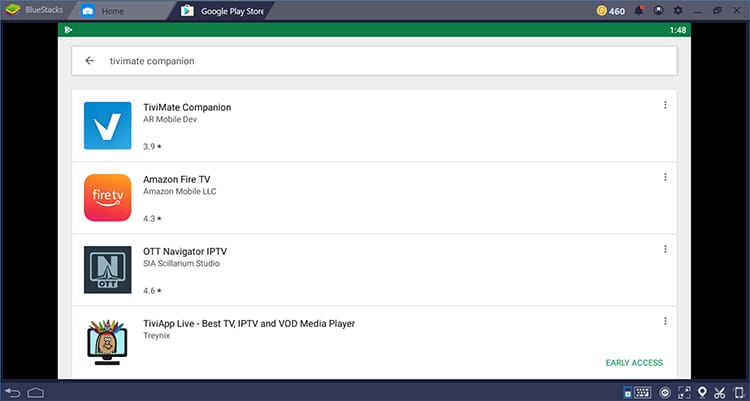Screen dimensions: 750x401
Task: Open TiviApp Live - Best TV, IPTV title
Action: (x=249, y=323)
